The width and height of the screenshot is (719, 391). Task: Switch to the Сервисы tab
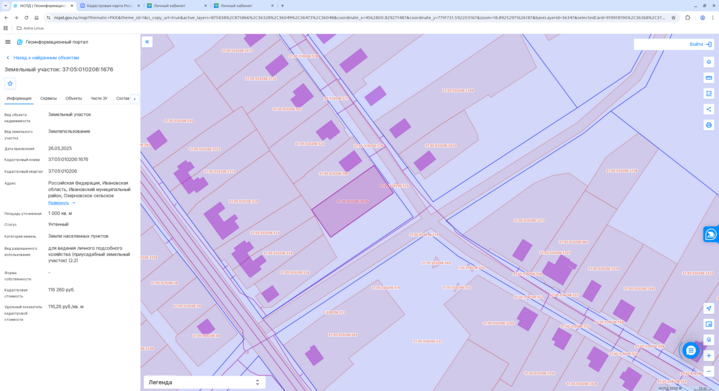click(x=48, y=99)
